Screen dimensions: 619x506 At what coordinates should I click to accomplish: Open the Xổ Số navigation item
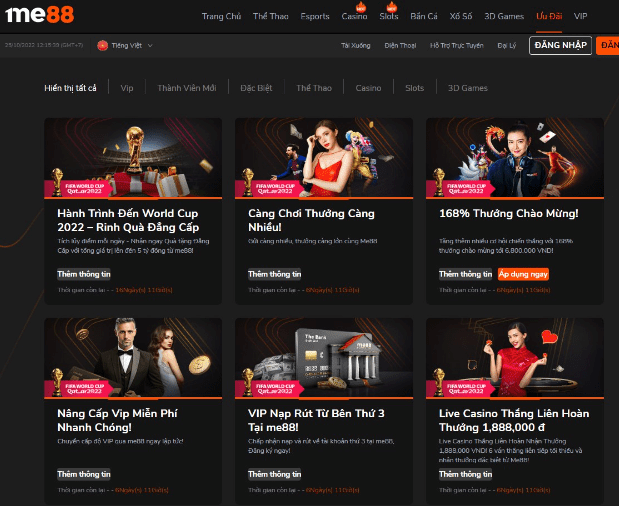[x=460, y=17]
